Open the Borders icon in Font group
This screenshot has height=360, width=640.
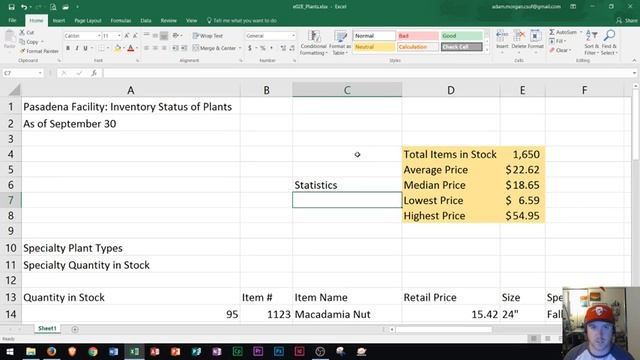coord(101,48)
